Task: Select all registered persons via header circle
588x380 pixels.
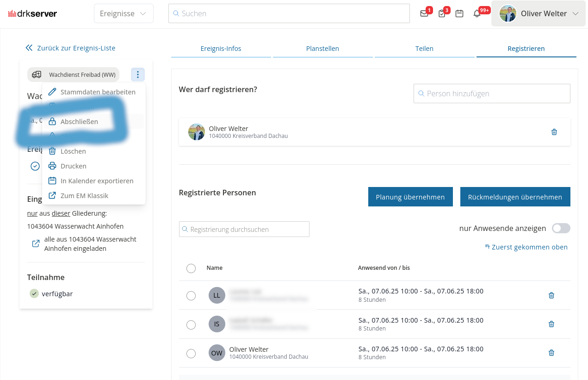Action: (x=191, y=268)
